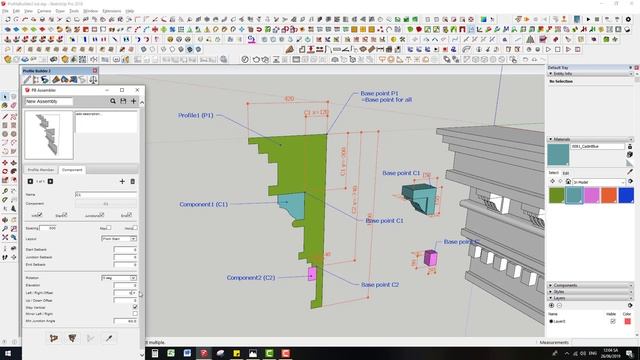Click the Windows Start button
Image resolution: width=640 pixels, height=360 pixels.
[x=8, y=353]
